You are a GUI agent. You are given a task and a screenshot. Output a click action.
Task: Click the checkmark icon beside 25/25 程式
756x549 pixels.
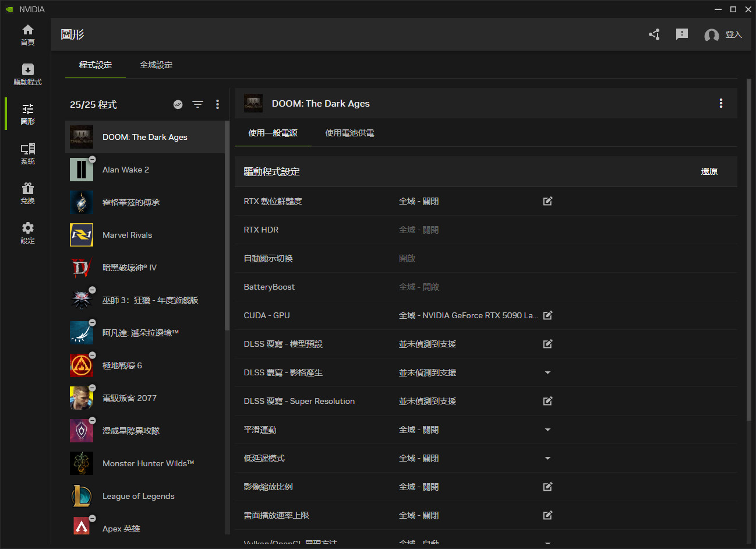click(178, 104)
